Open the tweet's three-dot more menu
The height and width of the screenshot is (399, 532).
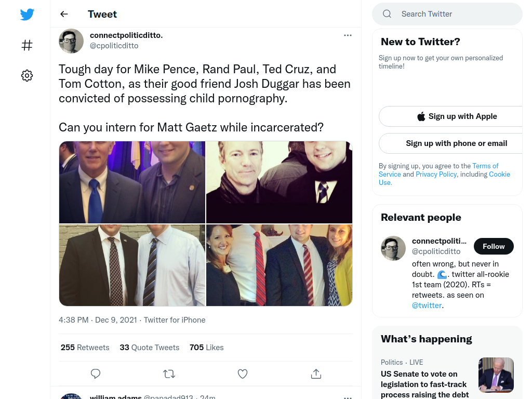click(x=348, y=35)
